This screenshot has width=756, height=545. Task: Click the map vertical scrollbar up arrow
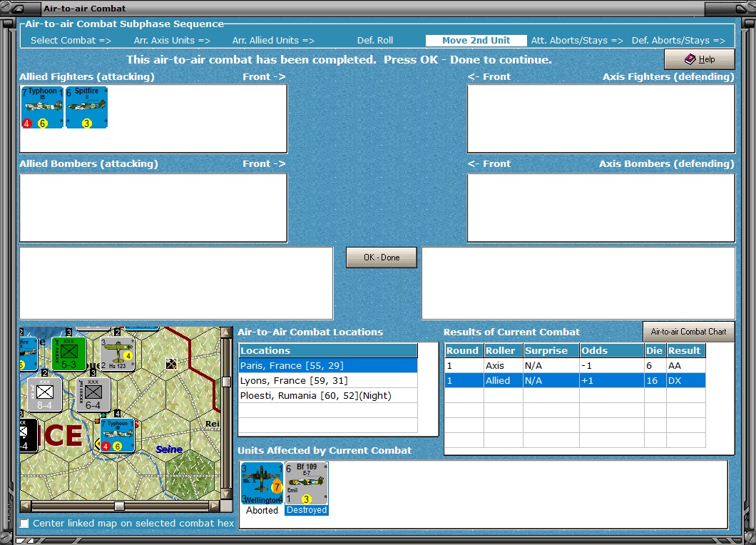point(225,332)
